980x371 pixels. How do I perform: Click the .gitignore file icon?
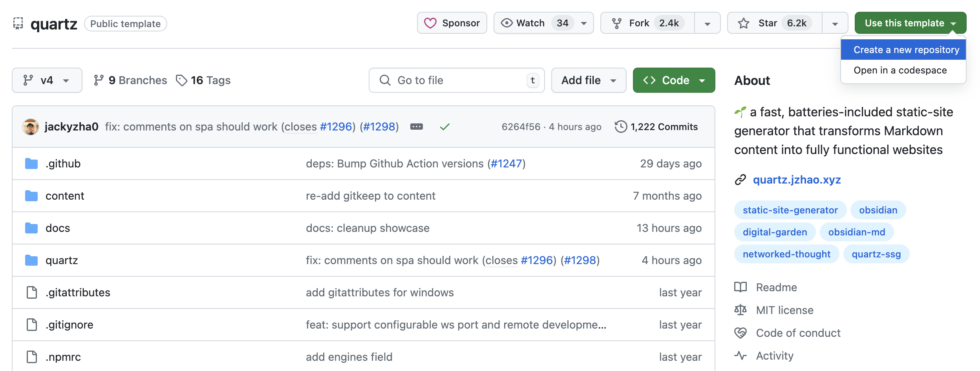(31, 325)
